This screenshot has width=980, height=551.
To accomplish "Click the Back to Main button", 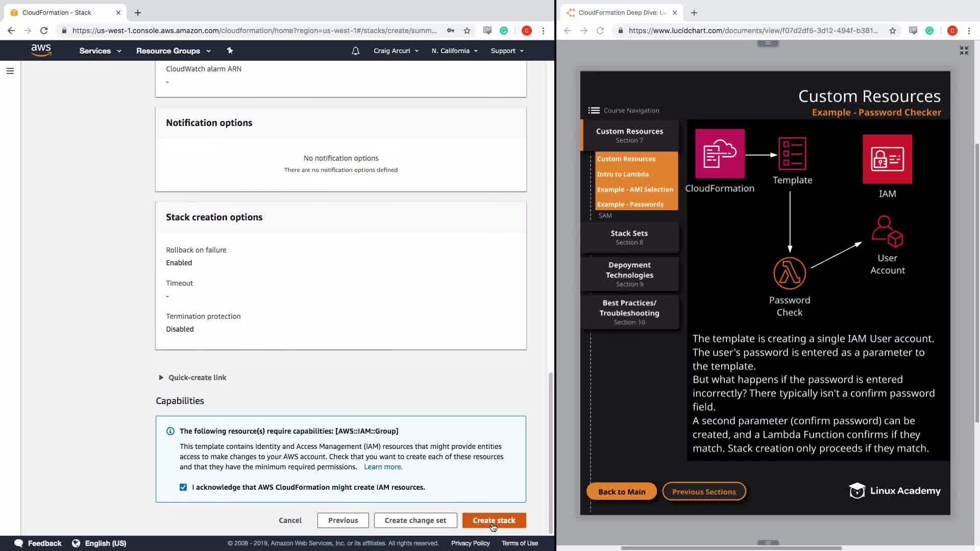I will pyautogui.click(x=621, y=492).
